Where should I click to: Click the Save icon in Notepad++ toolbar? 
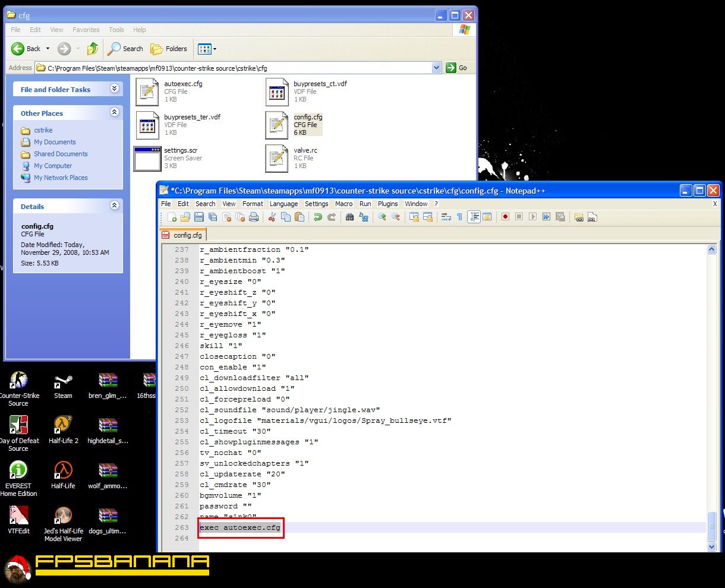(x=199, y=217)
